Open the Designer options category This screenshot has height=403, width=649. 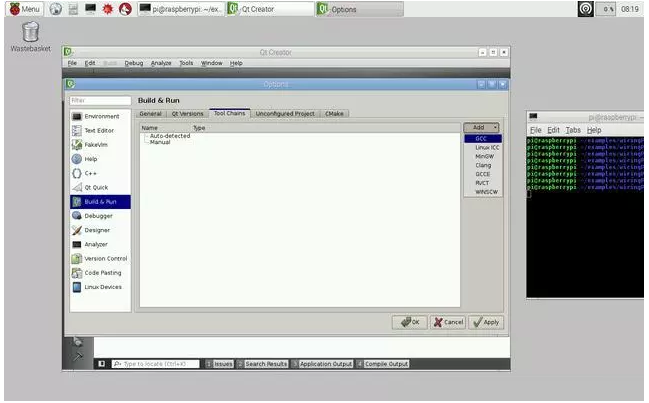97,229
